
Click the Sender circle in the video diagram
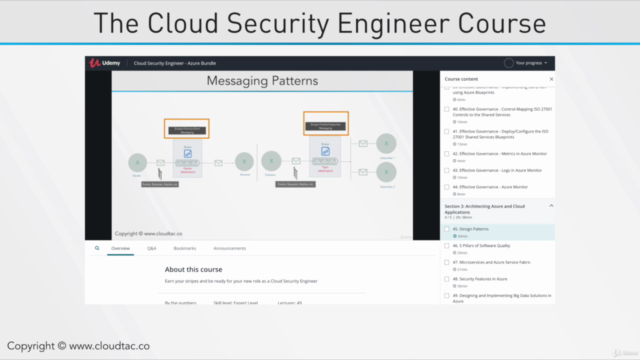tap(138, 162)
